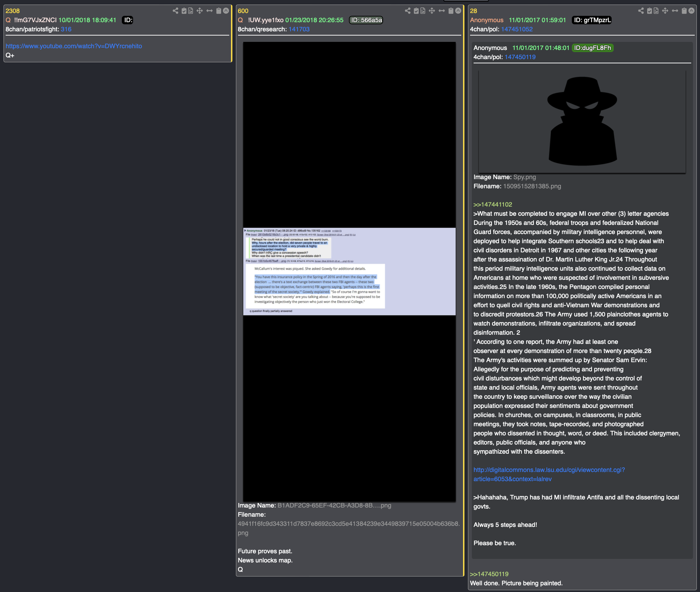This screenshot has width=700, height=592.
Task: Open 4chan/pol post link 147451052
Action: (517, 29)
